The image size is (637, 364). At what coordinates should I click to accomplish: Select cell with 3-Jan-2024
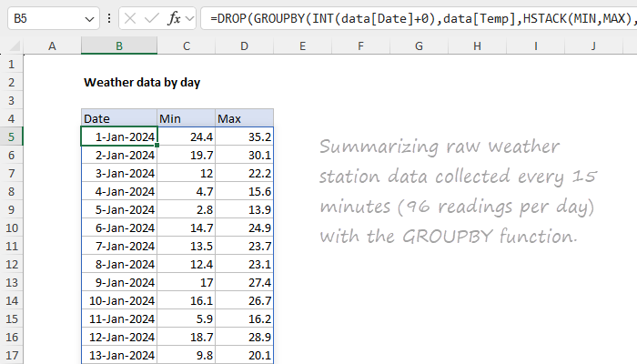tap(119, 174)
